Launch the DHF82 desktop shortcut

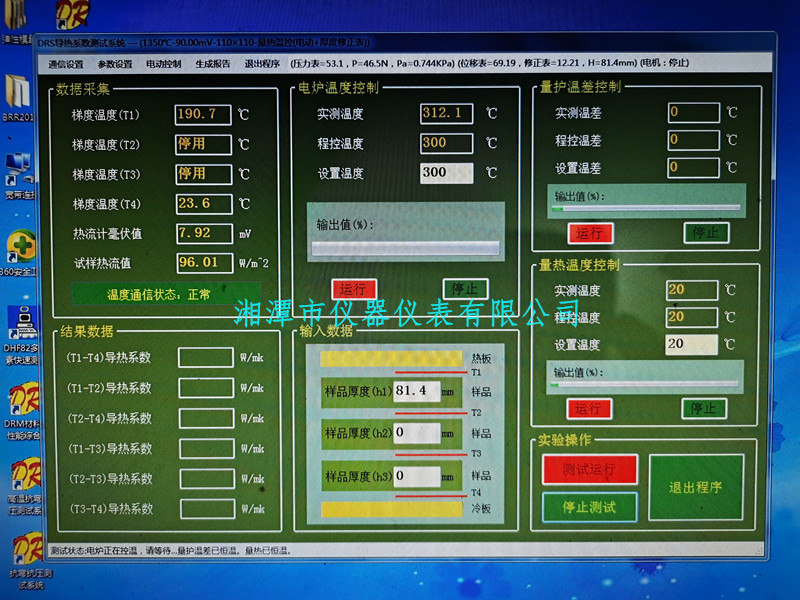(x=19, y=322)
